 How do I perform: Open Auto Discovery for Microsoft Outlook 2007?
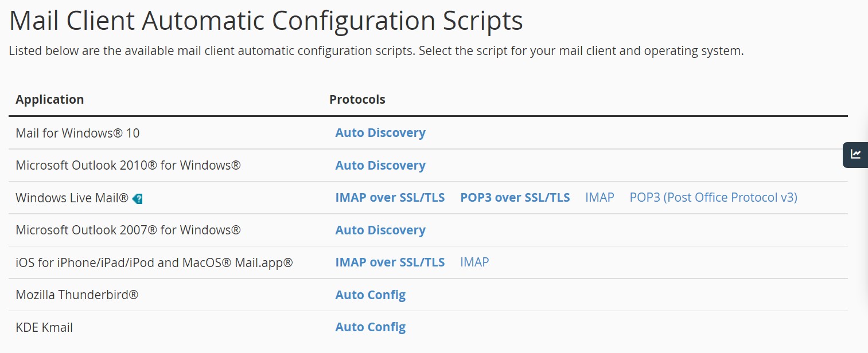380,230
